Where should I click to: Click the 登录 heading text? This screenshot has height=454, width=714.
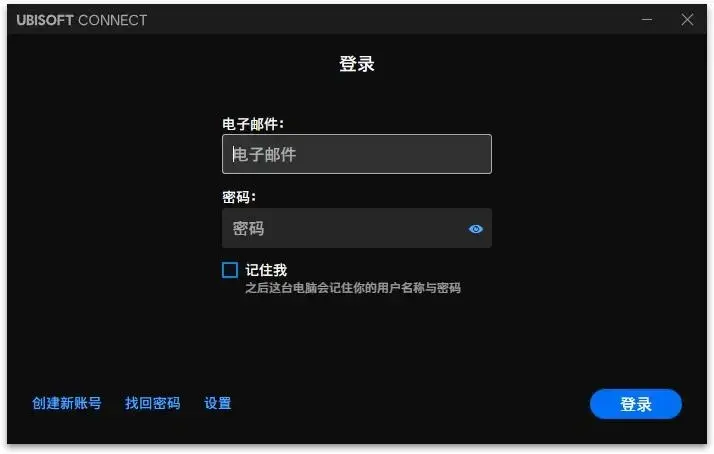(357, 64)
